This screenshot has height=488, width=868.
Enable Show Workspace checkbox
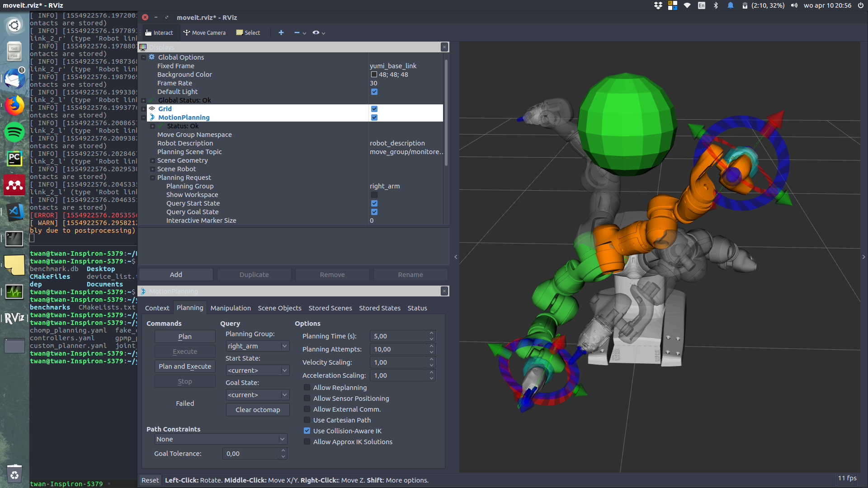click(x=374, y=195)
